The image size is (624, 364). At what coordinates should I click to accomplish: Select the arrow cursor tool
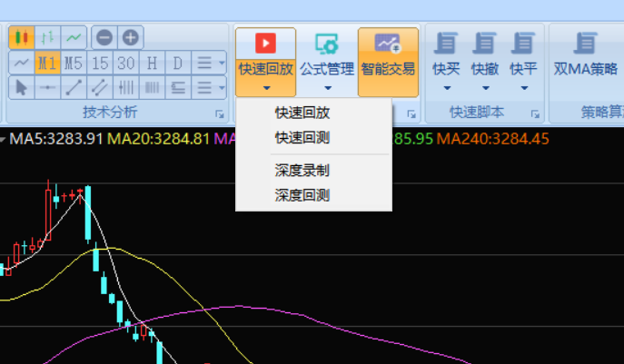[x=22, y=87]
